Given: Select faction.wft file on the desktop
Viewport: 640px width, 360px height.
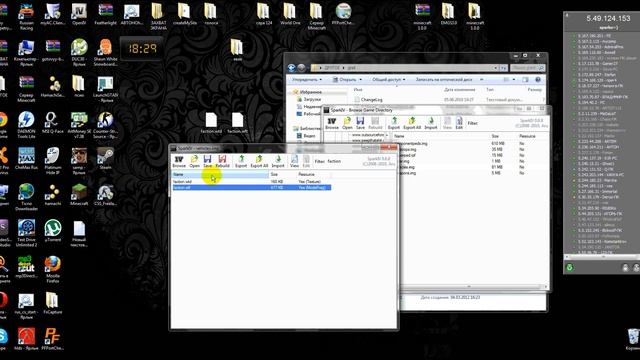Looking at the screenshot, I should coord(237,123).
